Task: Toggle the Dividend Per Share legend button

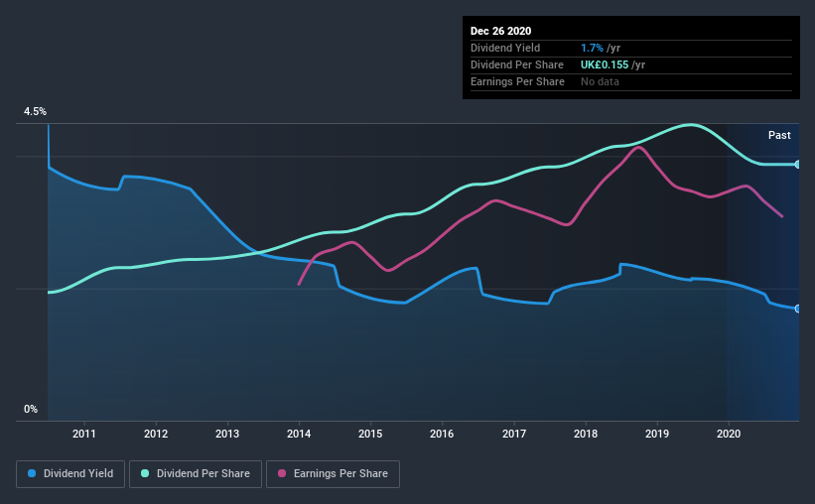Action: [196, 474]
